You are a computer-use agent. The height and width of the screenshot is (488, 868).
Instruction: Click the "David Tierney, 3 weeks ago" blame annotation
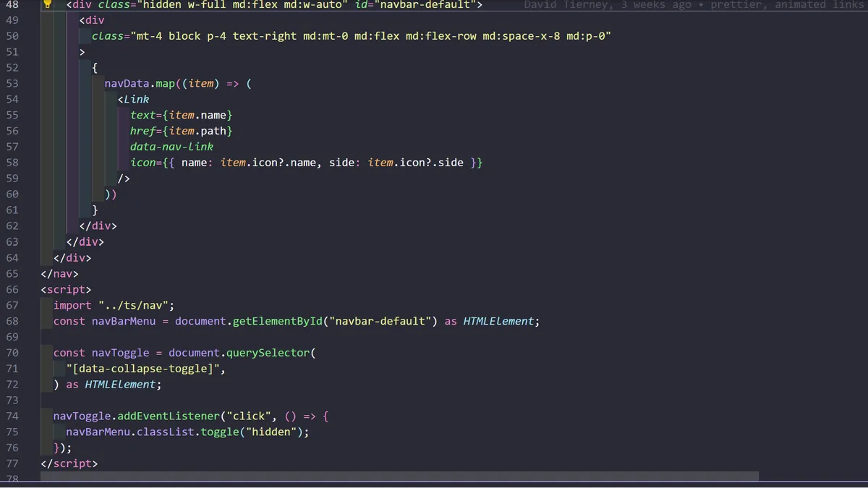(x=608, y=4)
